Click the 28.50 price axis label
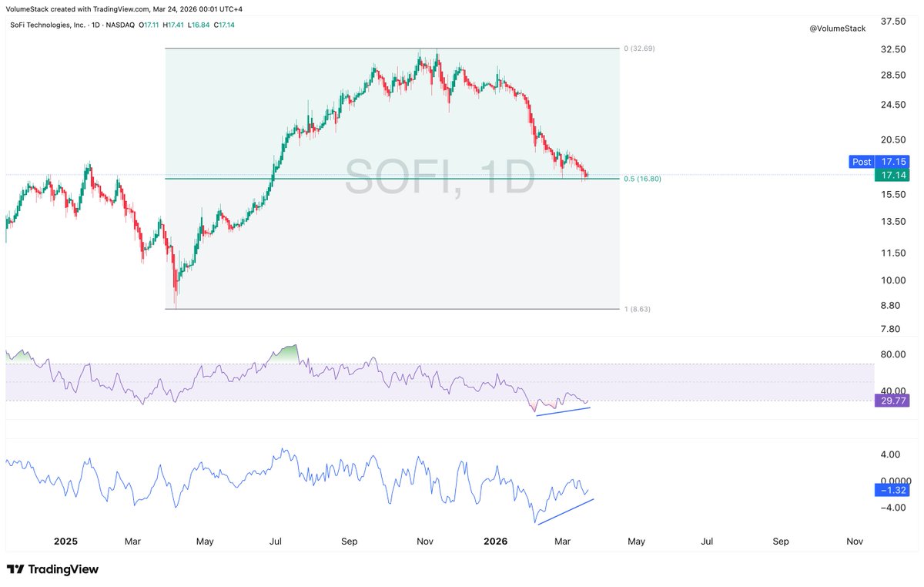Viewport: 924px width, 587px height. tap(893, 75)
